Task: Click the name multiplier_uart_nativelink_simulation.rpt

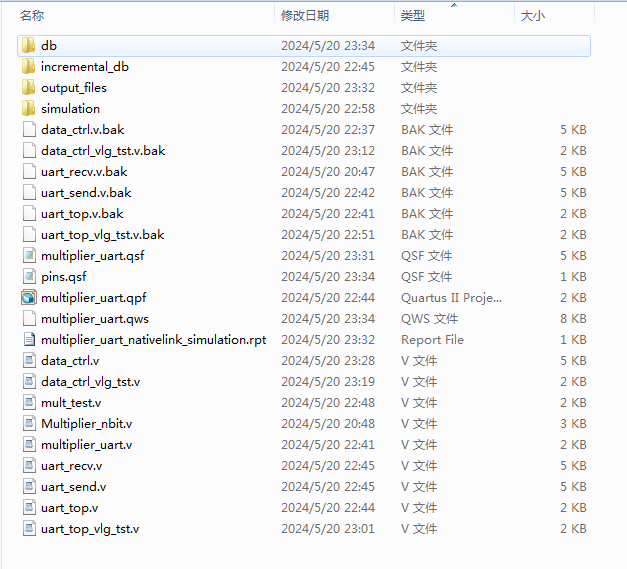Action: [x=154, y=340]
